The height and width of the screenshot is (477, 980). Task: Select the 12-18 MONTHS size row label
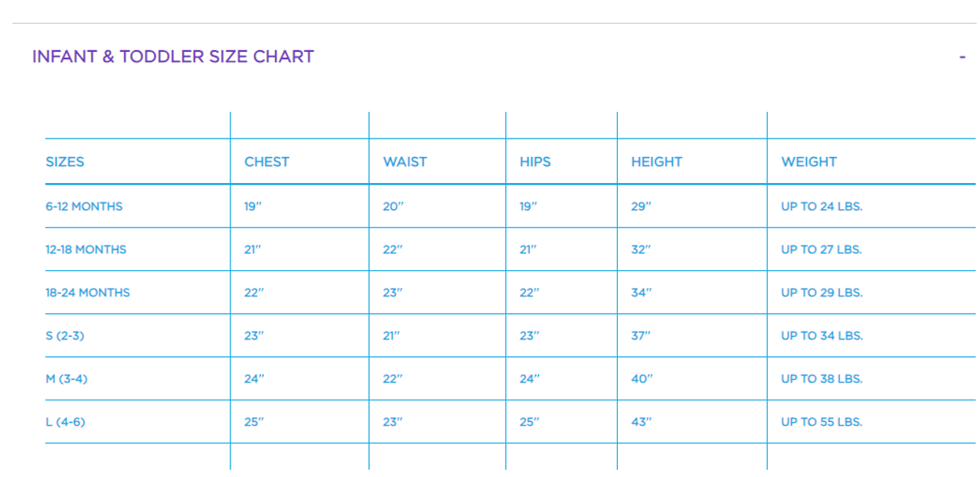tap(86, 250)
